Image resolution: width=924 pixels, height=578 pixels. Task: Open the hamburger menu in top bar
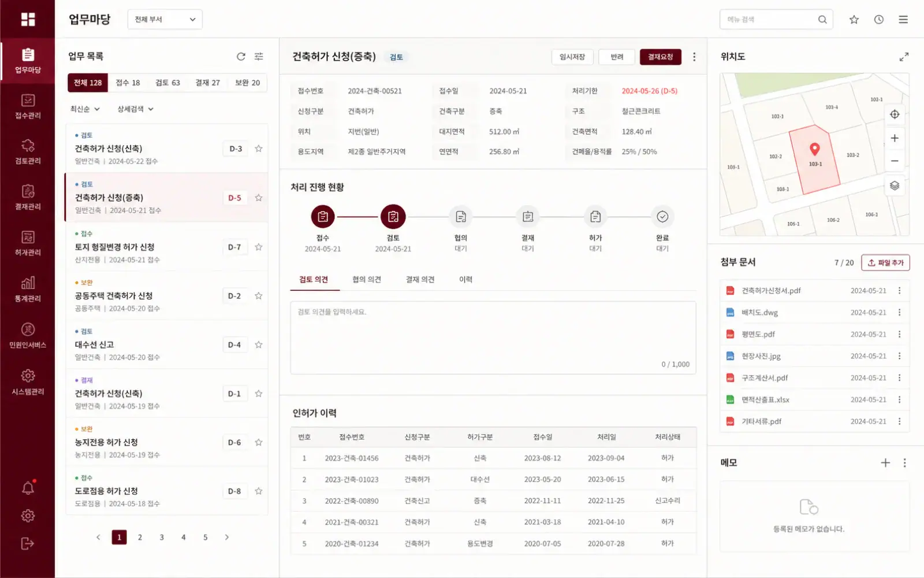click(x=903, y=20)
